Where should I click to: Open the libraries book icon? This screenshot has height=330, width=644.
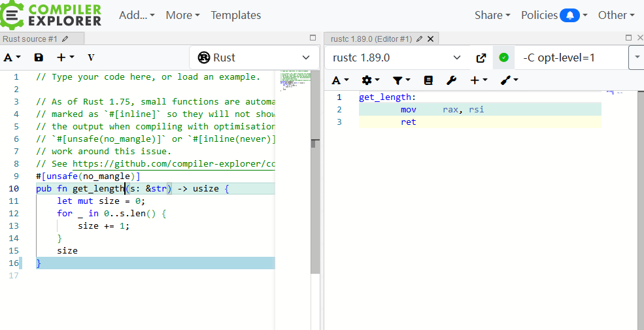tap(428, 80)
